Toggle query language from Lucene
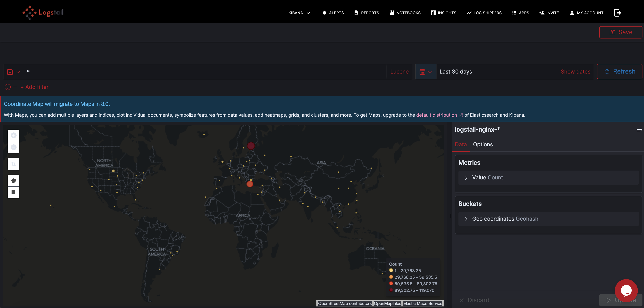Screen dimensions: 644x308 click(399, 72)
